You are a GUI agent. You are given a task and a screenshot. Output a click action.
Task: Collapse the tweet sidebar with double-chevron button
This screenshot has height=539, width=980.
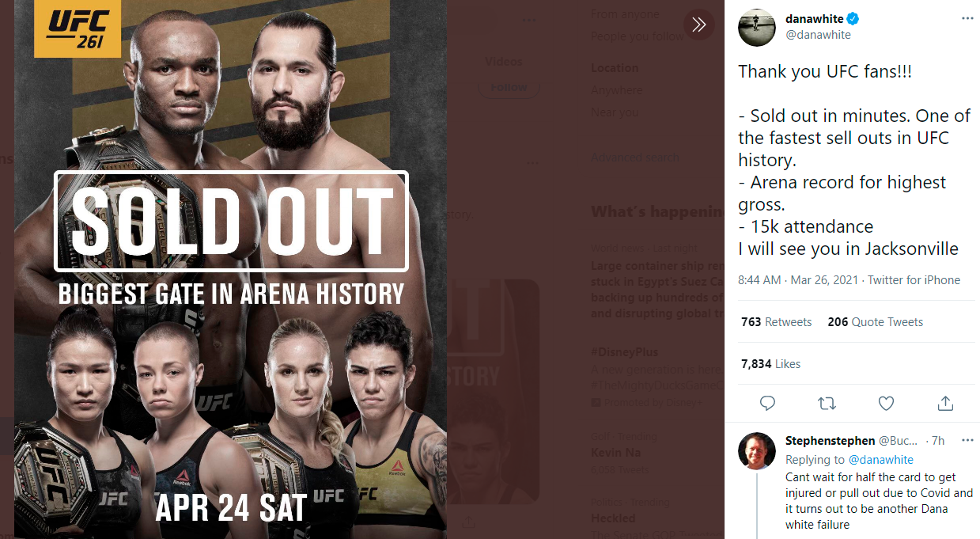tap(698, 25)
